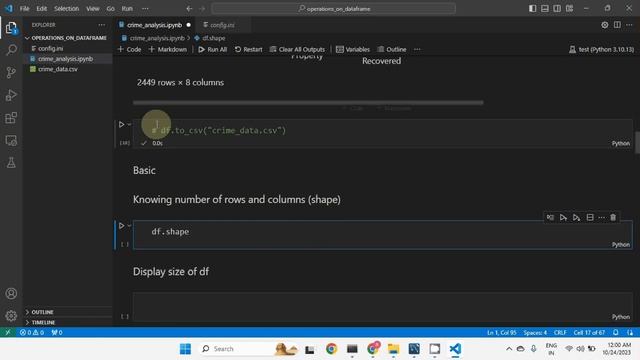Open the Extensions view
Viewport: 640px width, 360px height.
click(x=11, y=118)
